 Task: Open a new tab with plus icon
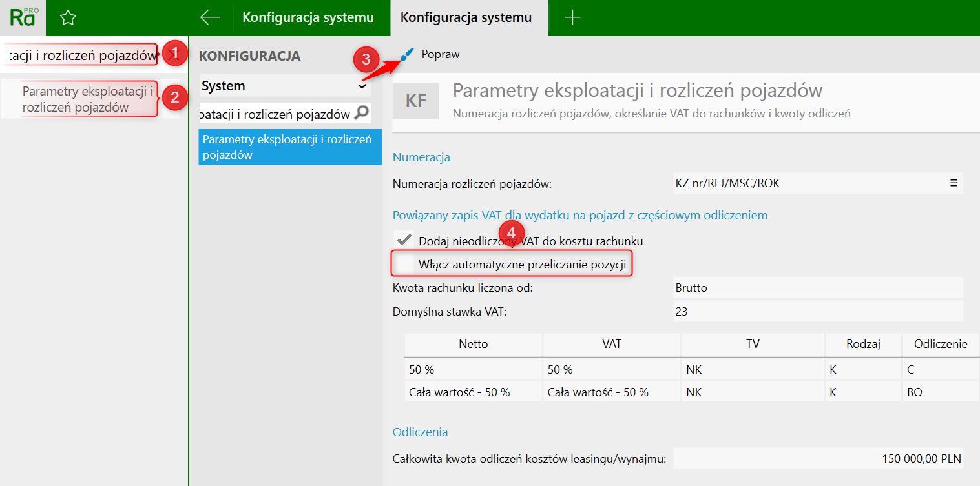(572, 17)
